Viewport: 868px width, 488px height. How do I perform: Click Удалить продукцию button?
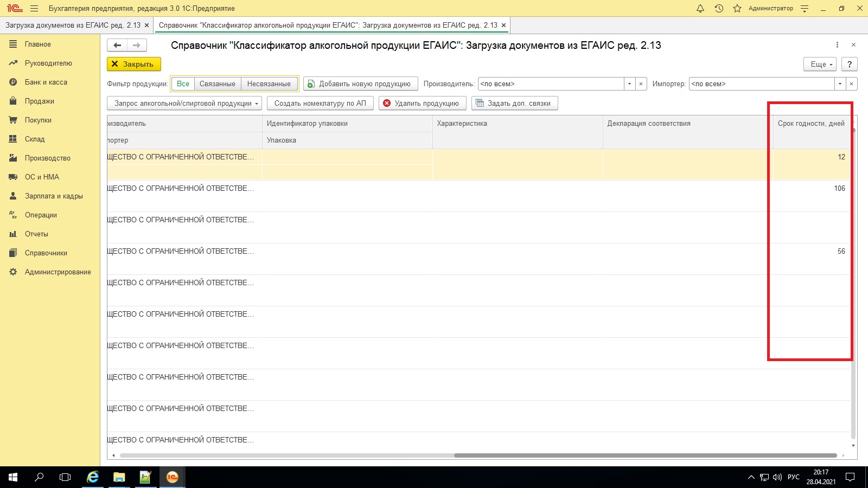[x=422, y=104]
